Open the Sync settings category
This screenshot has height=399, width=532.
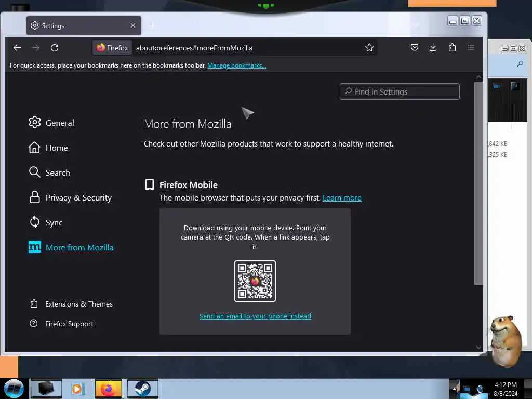click(x=46, y=222)
